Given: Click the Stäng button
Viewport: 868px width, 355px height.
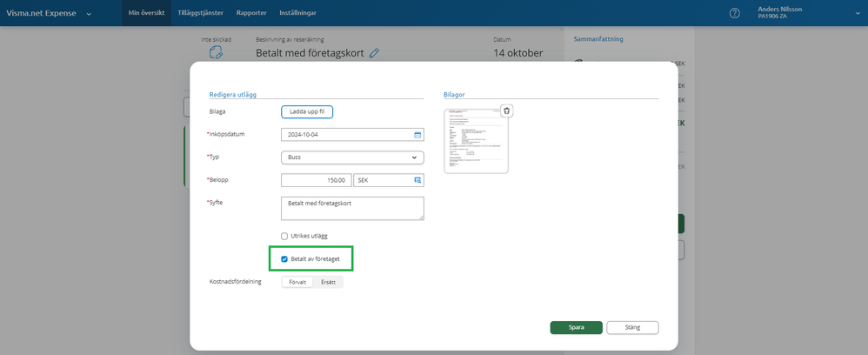Looking at the screenshot, I should pyautogui.click(x=632, y=328).
